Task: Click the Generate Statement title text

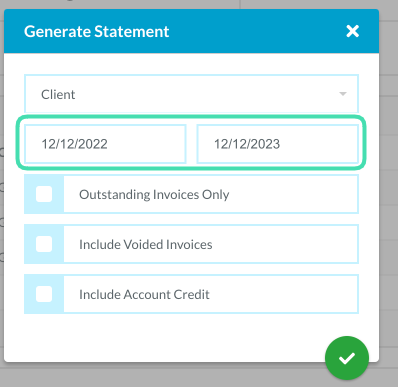Action: pyautogui.click(x=97, y=32)
